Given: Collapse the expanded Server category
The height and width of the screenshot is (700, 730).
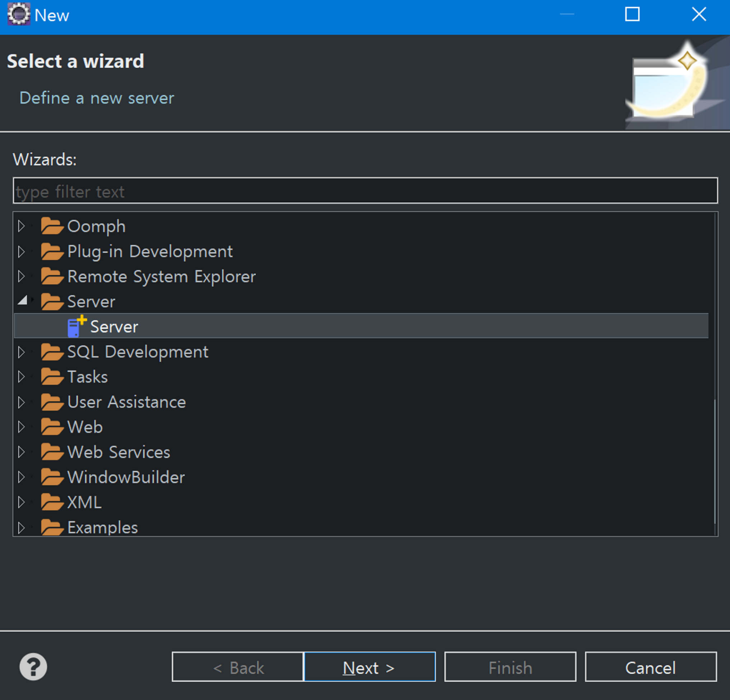Looking at the screenshot, I should 23,301.
